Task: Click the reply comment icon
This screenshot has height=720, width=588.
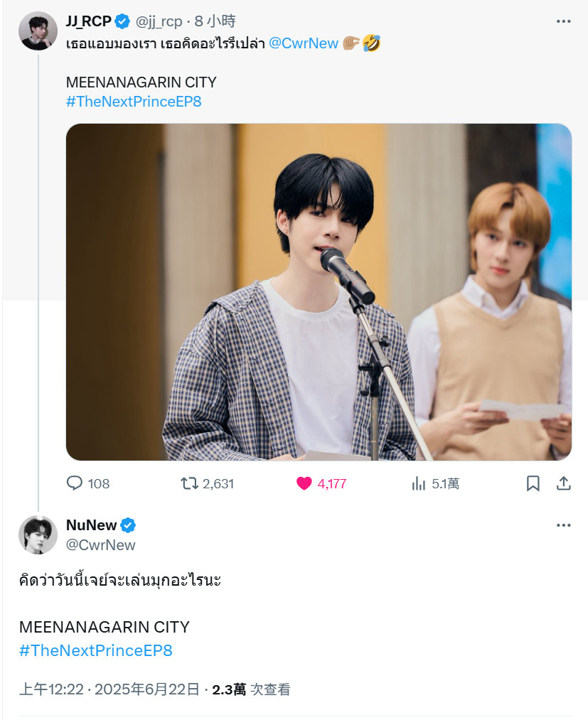Action: tap(75, 483)
